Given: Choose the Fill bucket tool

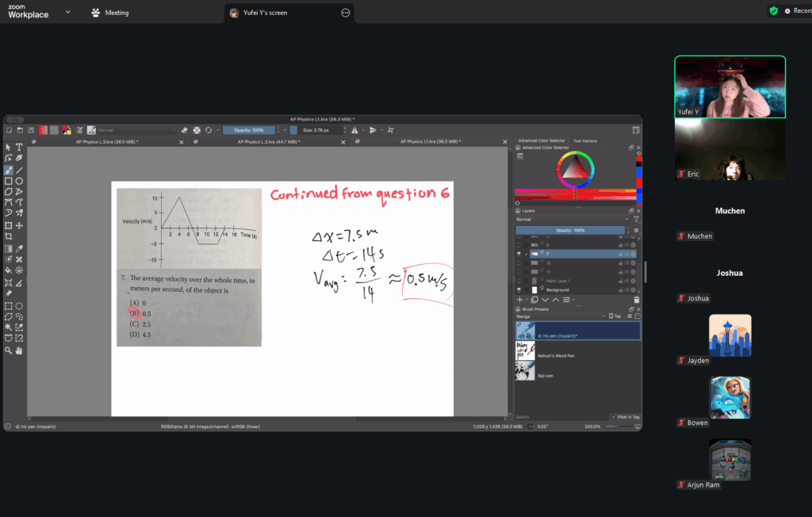Looking at the screenshot, I should click(9, 270).
